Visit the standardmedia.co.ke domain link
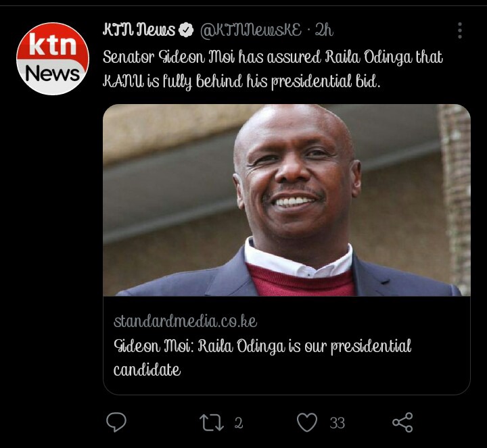This screenshot has height=448, width=487. [x=185, y=321]
